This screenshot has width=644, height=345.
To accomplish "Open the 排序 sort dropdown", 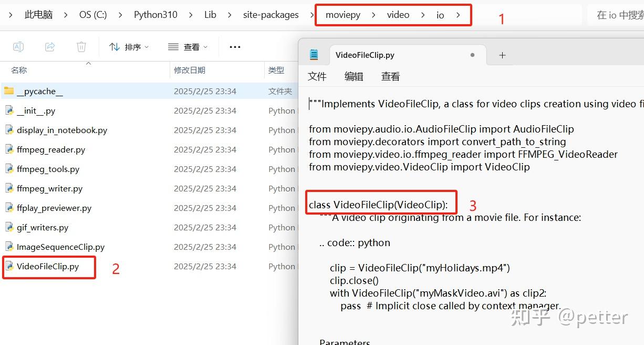I will tap(129, 47).
